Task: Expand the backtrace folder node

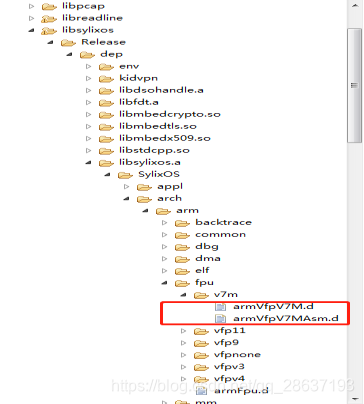Action: pos(164,222)
